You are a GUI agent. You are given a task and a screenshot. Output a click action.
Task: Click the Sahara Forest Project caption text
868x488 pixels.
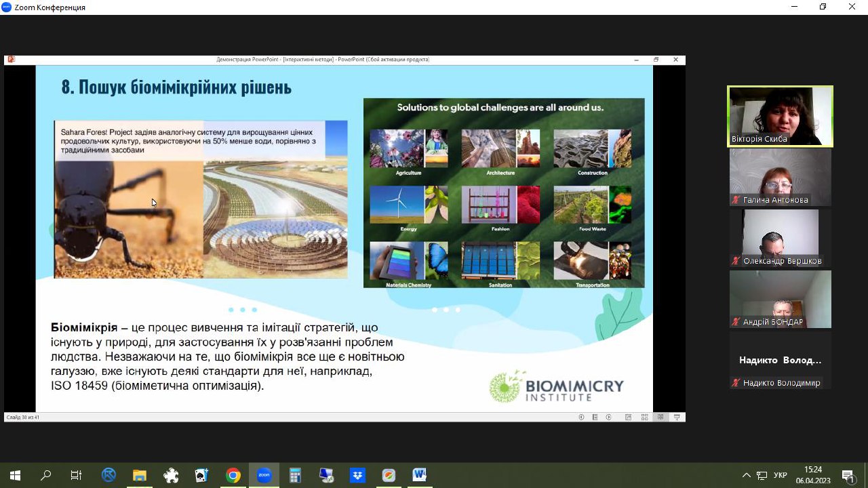(189, 141)
